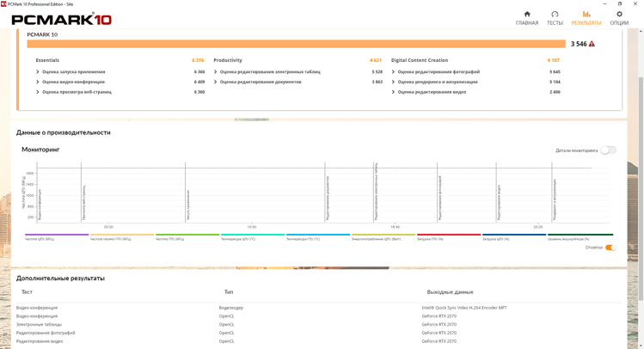Click the Просмотр веб-страниц chart marker

point(83,203)
